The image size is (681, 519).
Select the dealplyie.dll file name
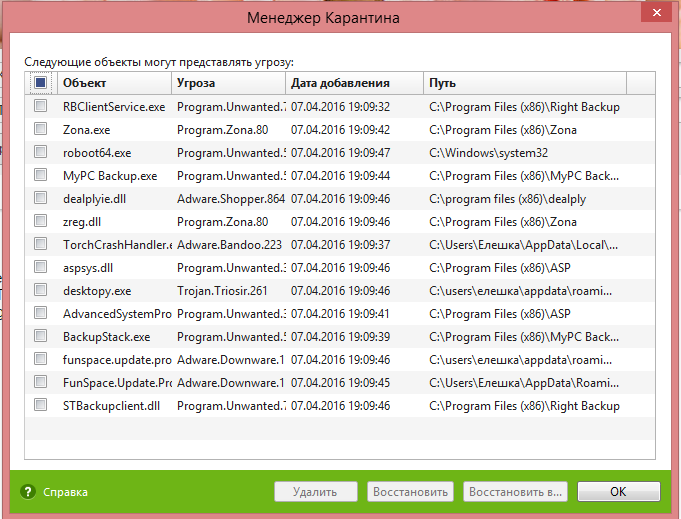tap(94, 199)
